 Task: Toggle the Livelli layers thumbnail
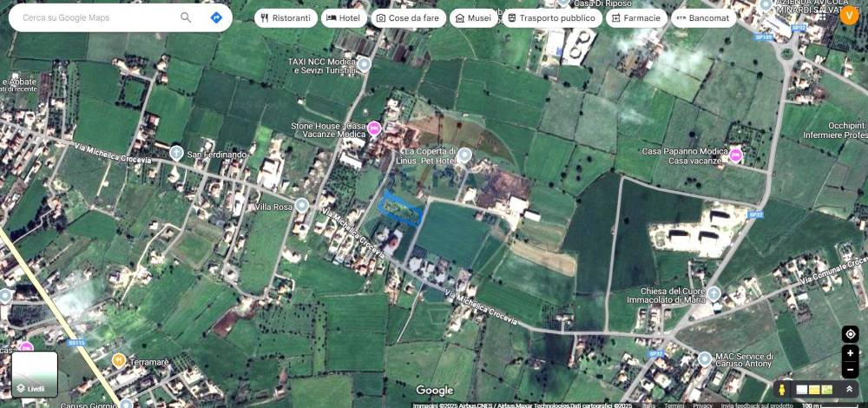point(35,374)
